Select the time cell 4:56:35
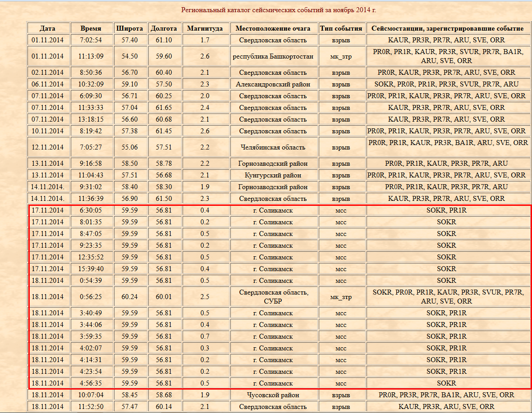The width and height of the screenshot is (532, 413). pos(91,383)
